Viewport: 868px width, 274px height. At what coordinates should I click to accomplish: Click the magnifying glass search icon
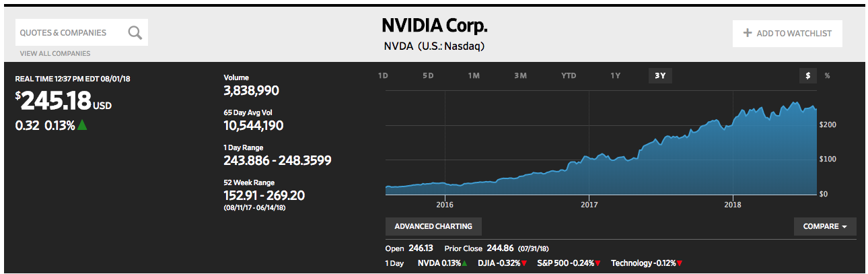click(x=135, y=32)
